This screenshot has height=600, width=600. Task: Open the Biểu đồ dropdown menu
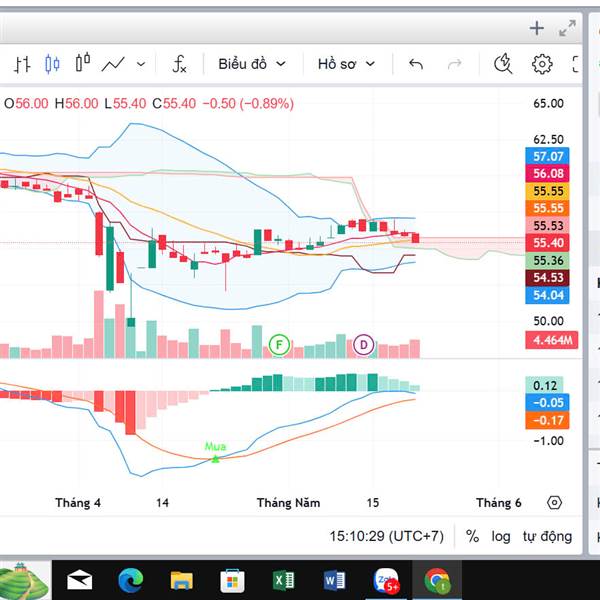(x=252, y=64)
